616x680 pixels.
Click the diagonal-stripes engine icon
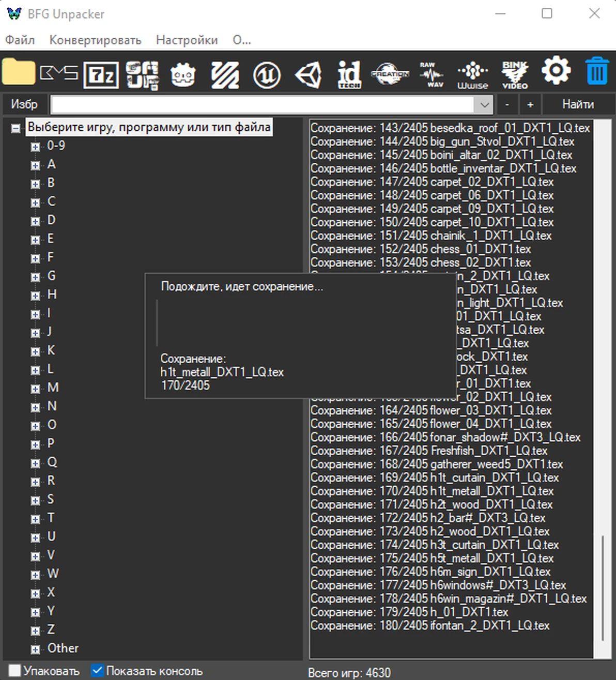(225, 75)
